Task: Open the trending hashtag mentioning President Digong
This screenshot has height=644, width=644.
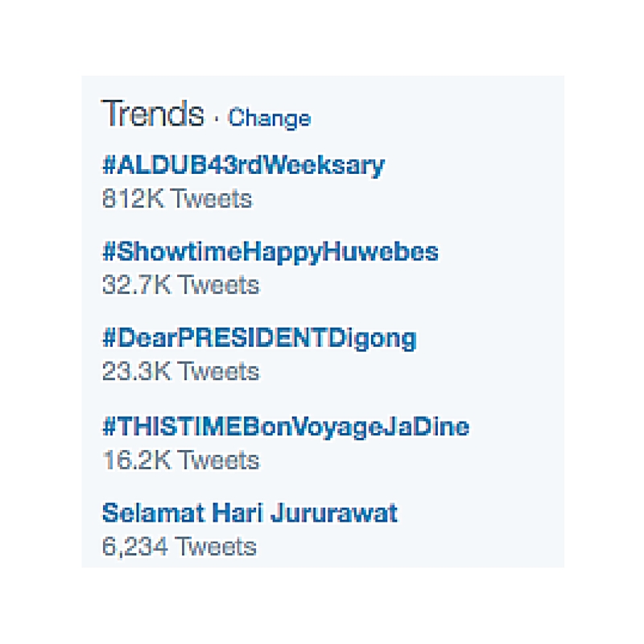Action: click(259, 339)
